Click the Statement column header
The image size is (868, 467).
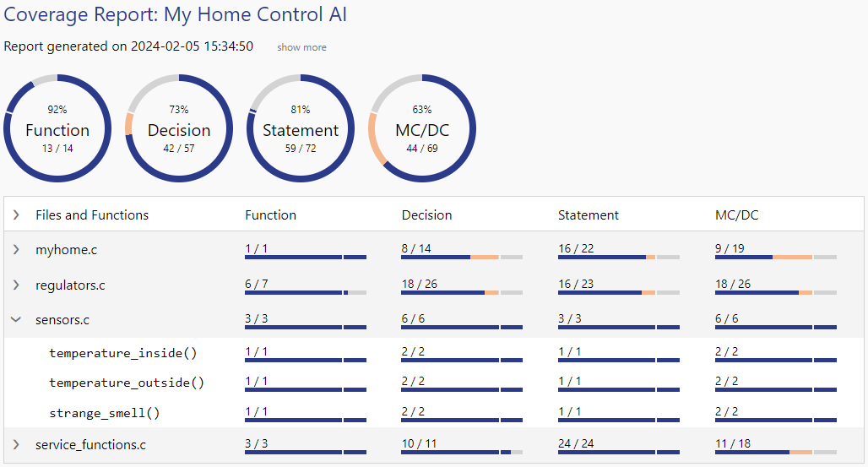tap(589, 215)
